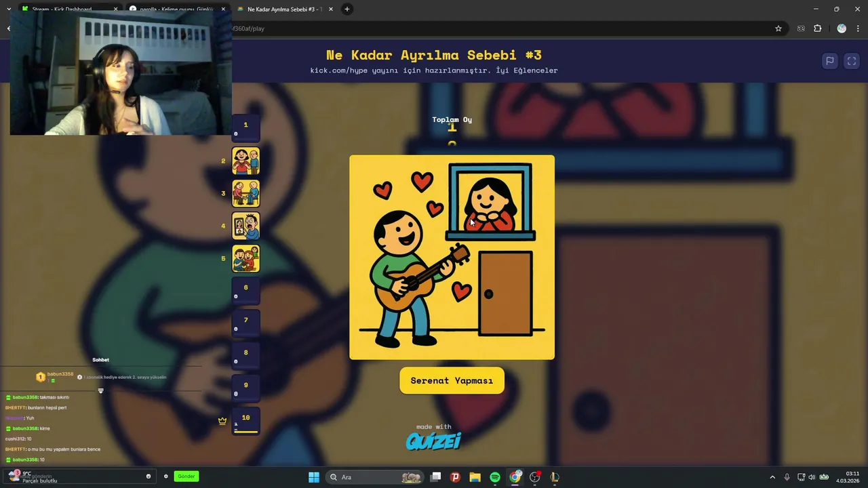Click the microphone tray icon
Image resolution: width=868 pixels, height=488 pixels.
[787, 477]
